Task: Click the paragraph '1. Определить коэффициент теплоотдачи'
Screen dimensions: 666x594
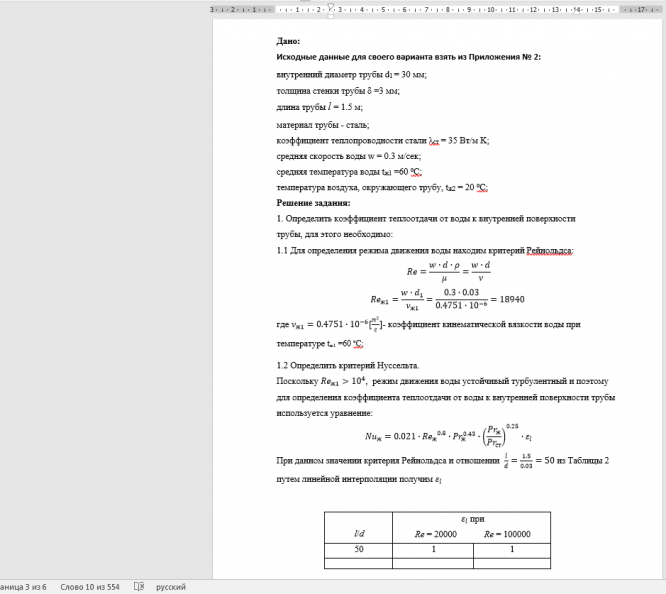Action: coord(426,226)
